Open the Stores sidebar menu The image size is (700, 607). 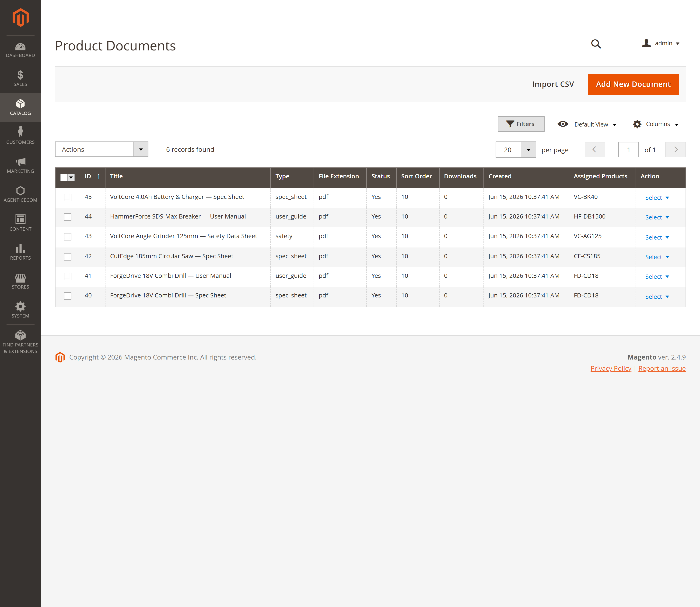tap(20, 281)
